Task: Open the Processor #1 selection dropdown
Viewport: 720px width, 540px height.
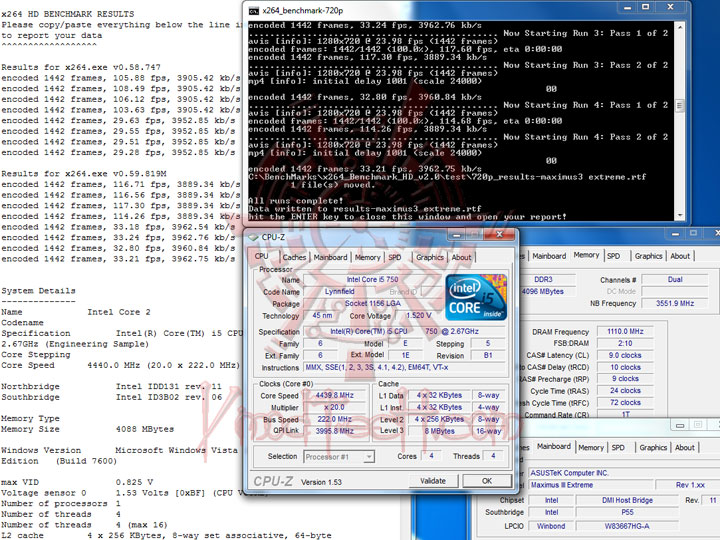Action: coord(339,457)
